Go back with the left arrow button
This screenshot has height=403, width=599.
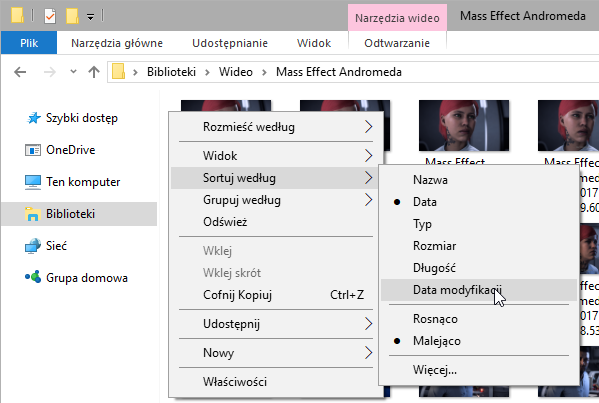click(x=20, y=72)
